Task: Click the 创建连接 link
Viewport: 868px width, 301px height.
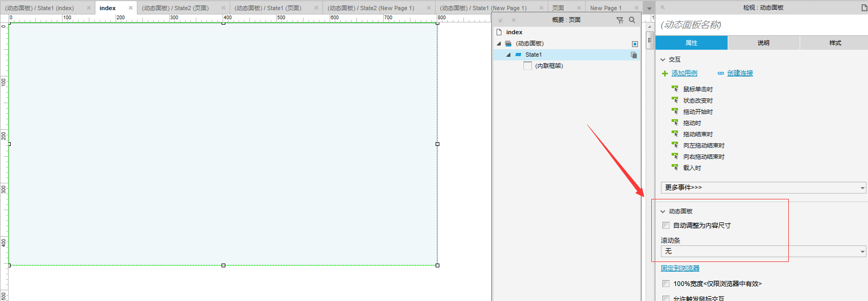Action: click(x=740, y=73)
